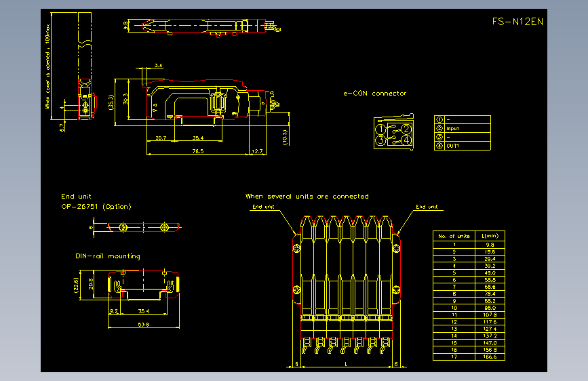588x381 pixels.
Task: Select the '20.7' dimension in side view
Action: 161,138
